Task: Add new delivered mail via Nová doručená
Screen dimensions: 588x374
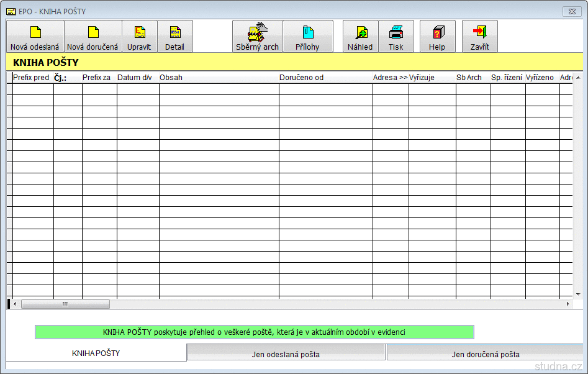Action: coord(93,37)
